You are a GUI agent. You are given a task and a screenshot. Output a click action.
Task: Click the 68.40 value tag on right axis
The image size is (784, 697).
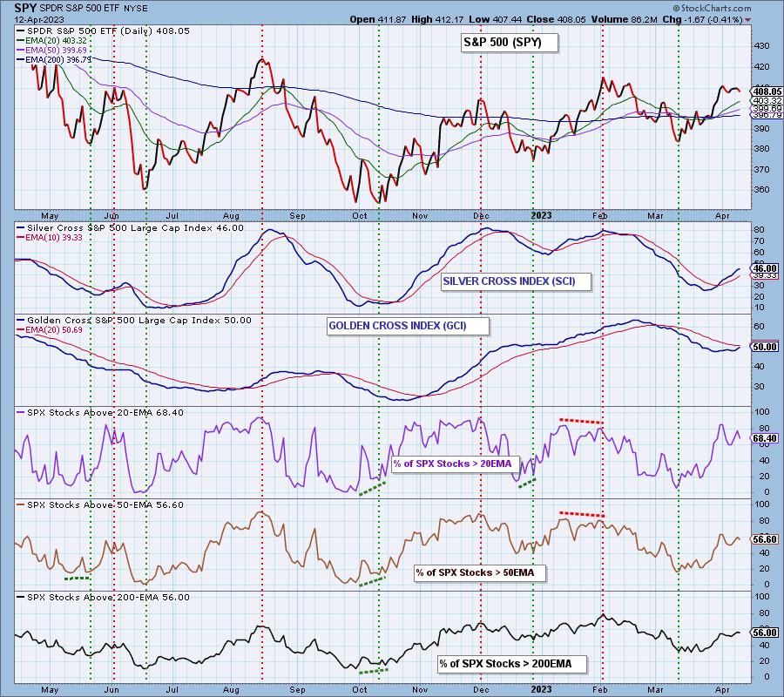[x=766, y=438]
